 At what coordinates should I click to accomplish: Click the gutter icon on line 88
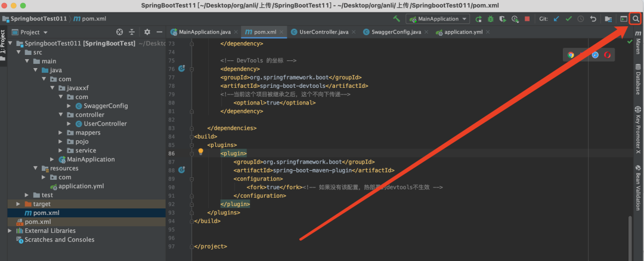[182, 170]
